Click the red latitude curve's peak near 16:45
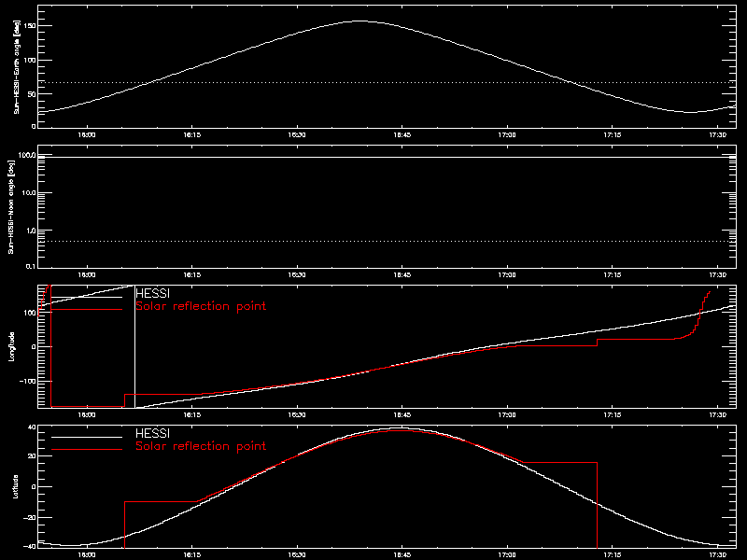This screenshot has height=560, width=747. click(402, 430)
